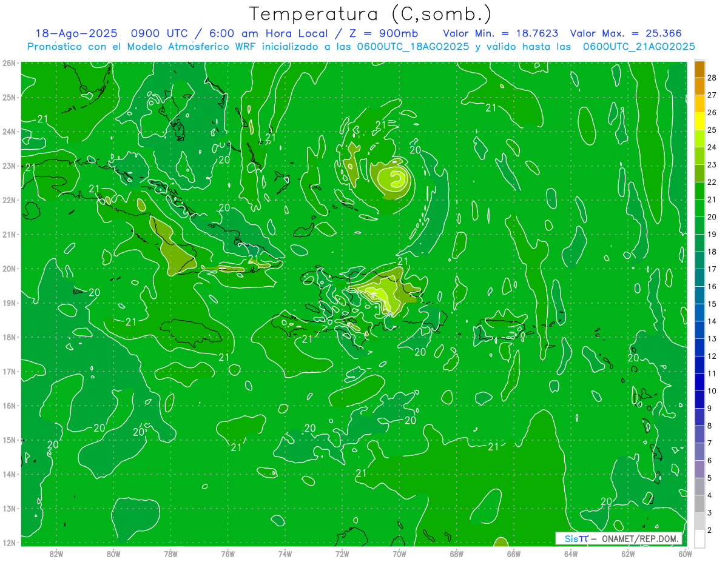The width and height of the screenshot is (728, 562).
Task: Click legend value "4"
Action: click(x=709, y=495)
